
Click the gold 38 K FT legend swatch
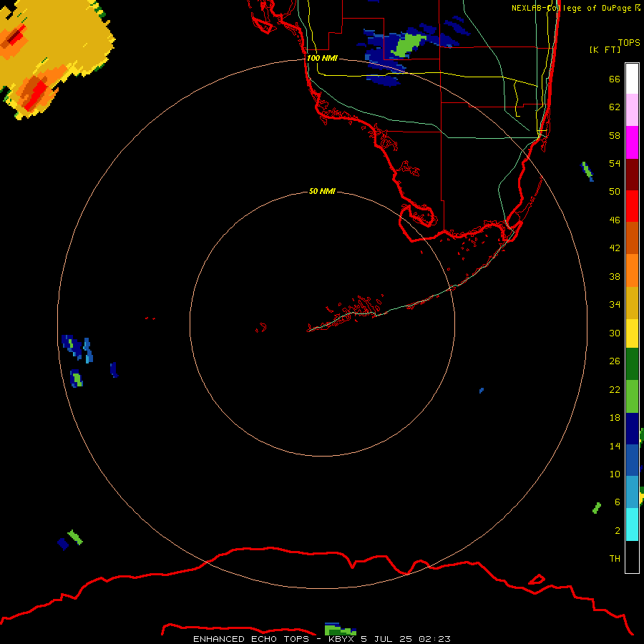(x=632, y=303)
